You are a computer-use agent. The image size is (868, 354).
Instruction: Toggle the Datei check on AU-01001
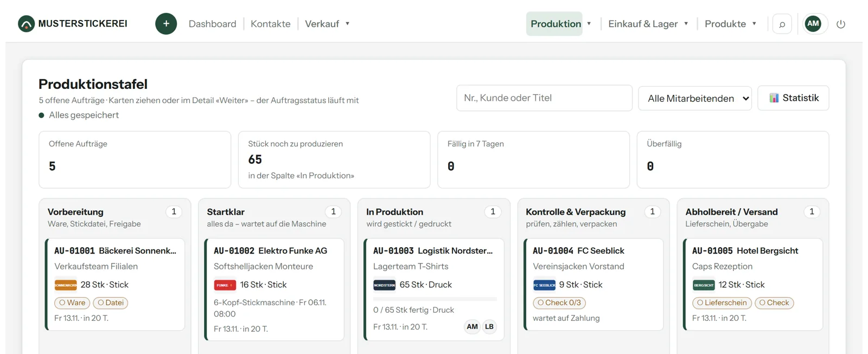tap(111, 302)
